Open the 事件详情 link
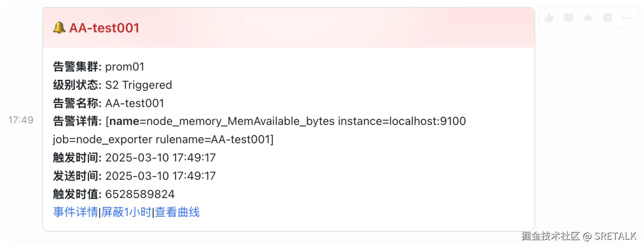644x249 pixels. (76, 212)
